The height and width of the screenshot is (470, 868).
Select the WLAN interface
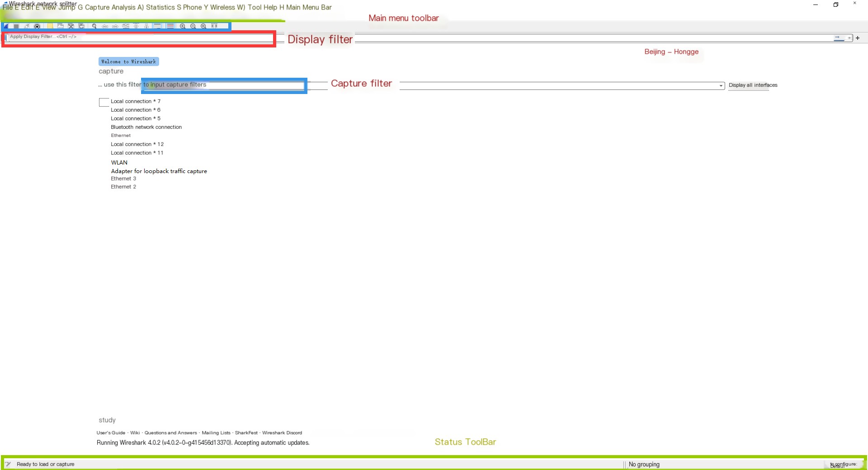119,163
